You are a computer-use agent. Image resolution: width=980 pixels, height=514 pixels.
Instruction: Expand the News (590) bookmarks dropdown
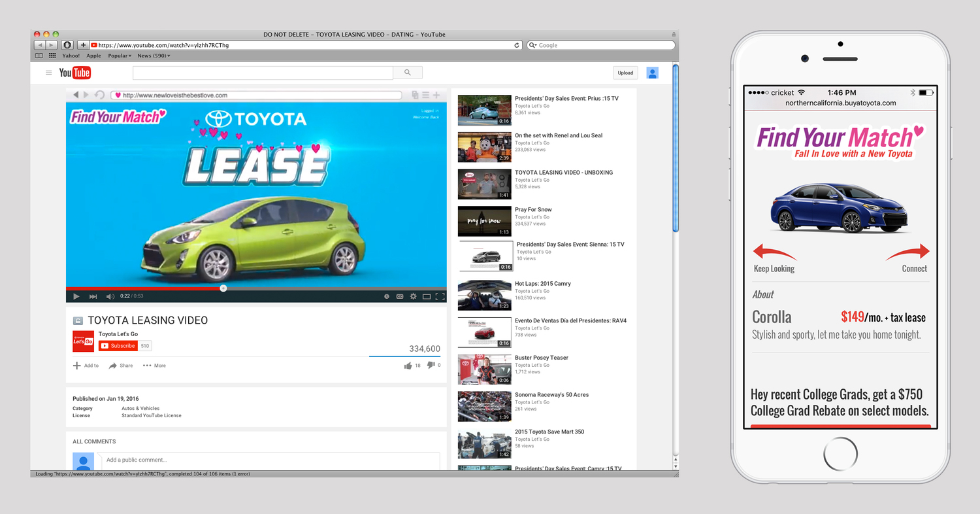point(154,56)
